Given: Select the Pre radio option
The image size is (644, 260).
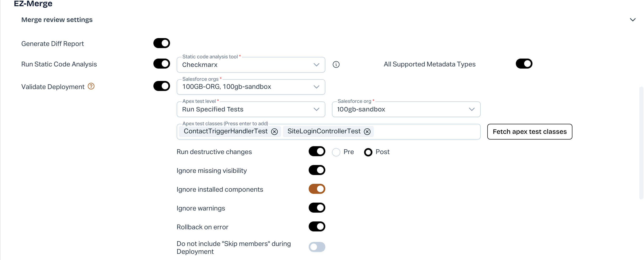Looking at the screenshot, I should pyautogui.click(x=336, y=152).
